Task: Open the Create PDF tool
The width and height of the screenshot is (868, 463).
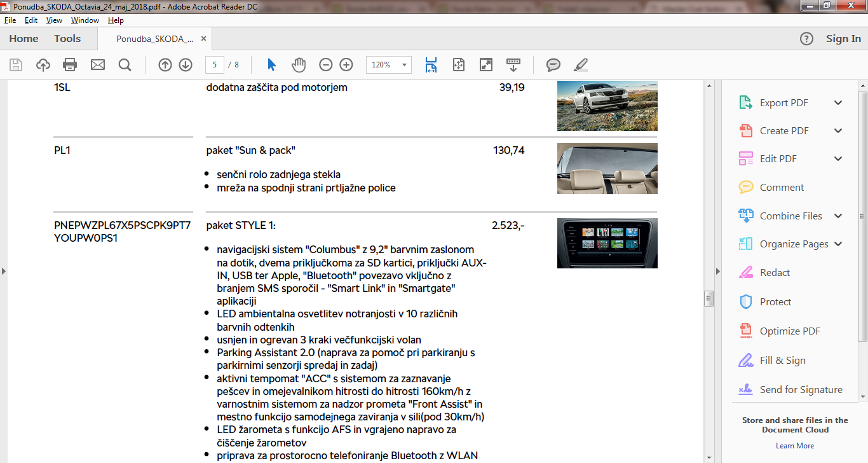Action: 783,131
